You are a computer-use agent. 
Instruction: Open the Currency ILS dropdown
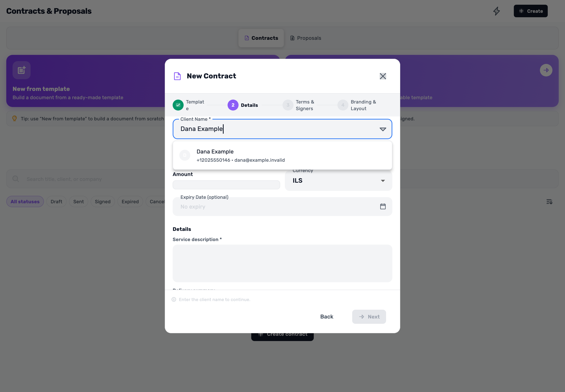(x=338, y=181)
